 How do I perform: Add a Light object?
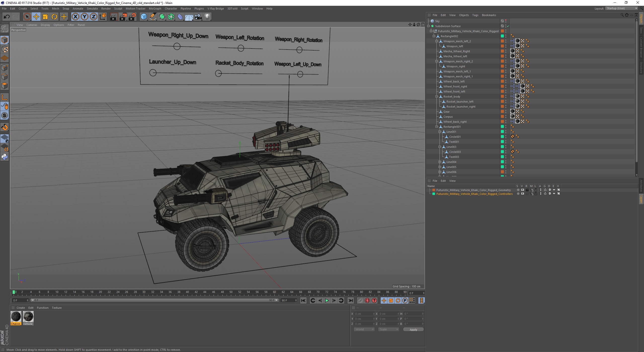pyautogui.click(x=207, y=17)
